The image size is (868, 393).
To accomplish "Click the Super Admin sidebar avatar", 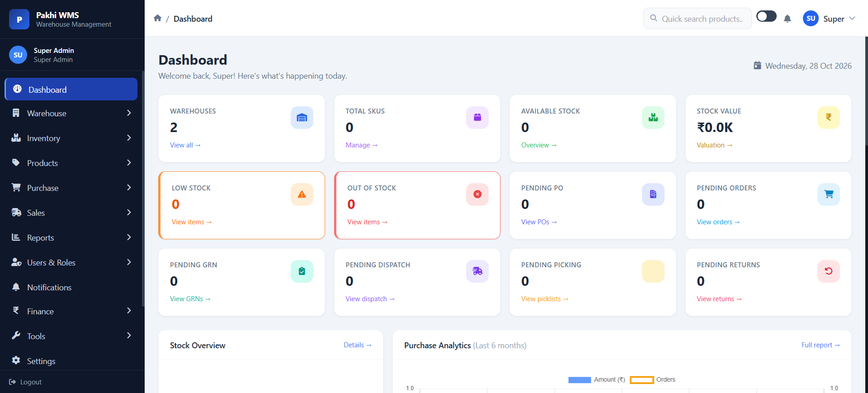I will (x=18, y=55).
